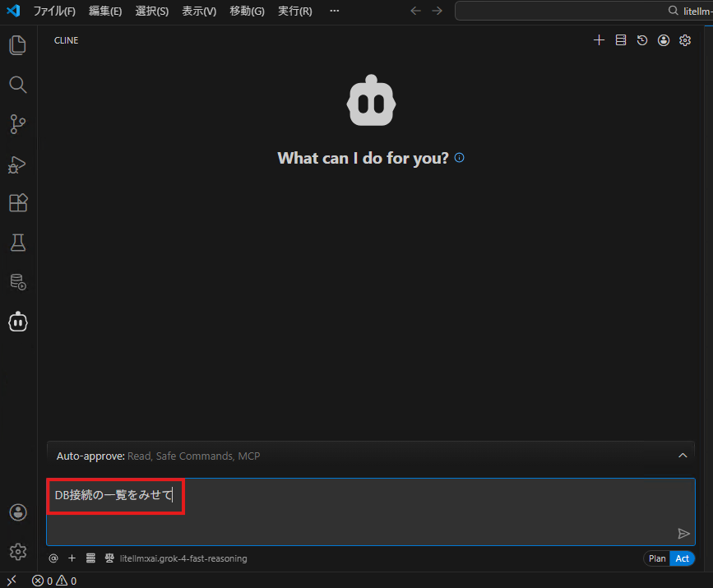Open Cline task history icon
Viewport: 713px width, 588px height.
click(x=642, y=40)
